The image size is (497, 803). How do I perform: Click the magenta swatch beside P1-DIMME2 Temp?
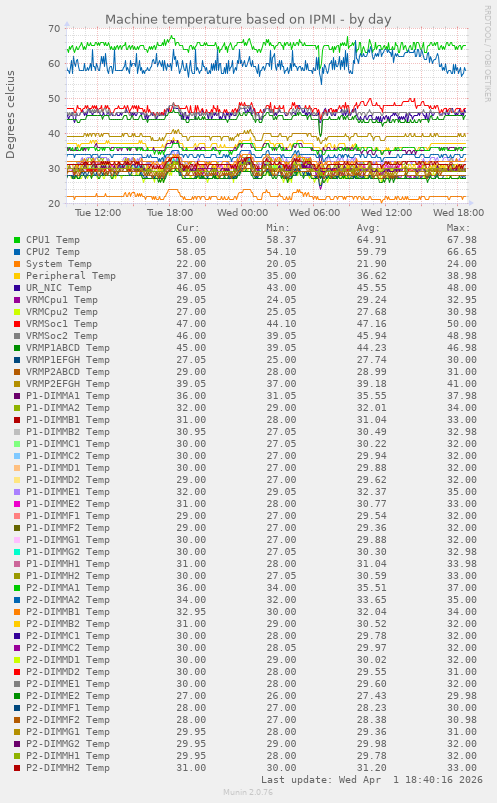(17, 504)
